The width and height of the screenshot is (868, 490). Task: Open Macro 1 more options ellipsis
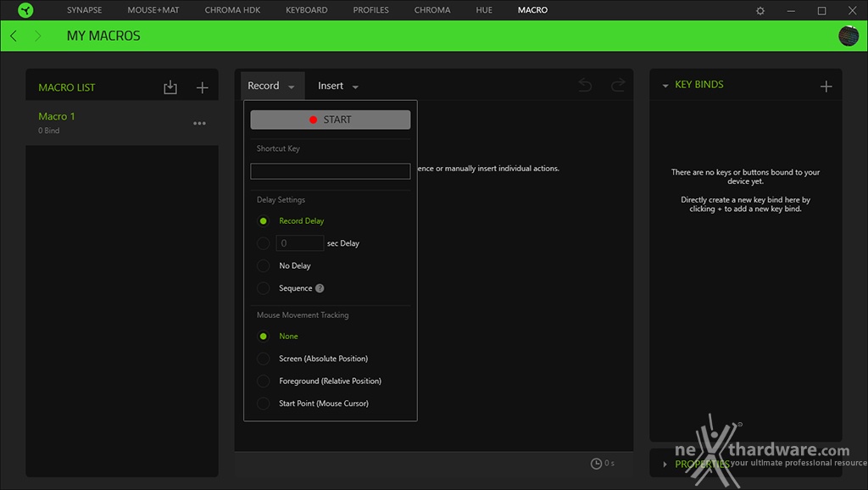199,123
